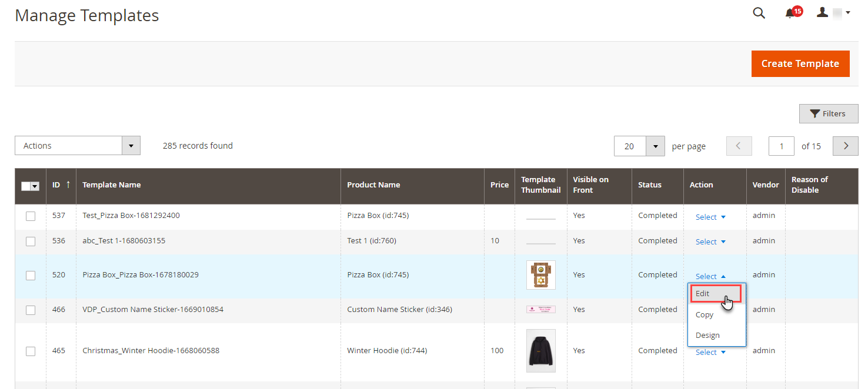Click the Winter Hoodie thumbnail image

click(540, 350)
